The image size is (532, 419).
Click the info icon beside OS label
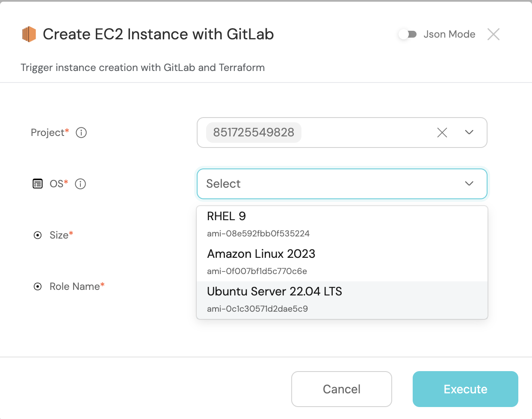[80, 184]
